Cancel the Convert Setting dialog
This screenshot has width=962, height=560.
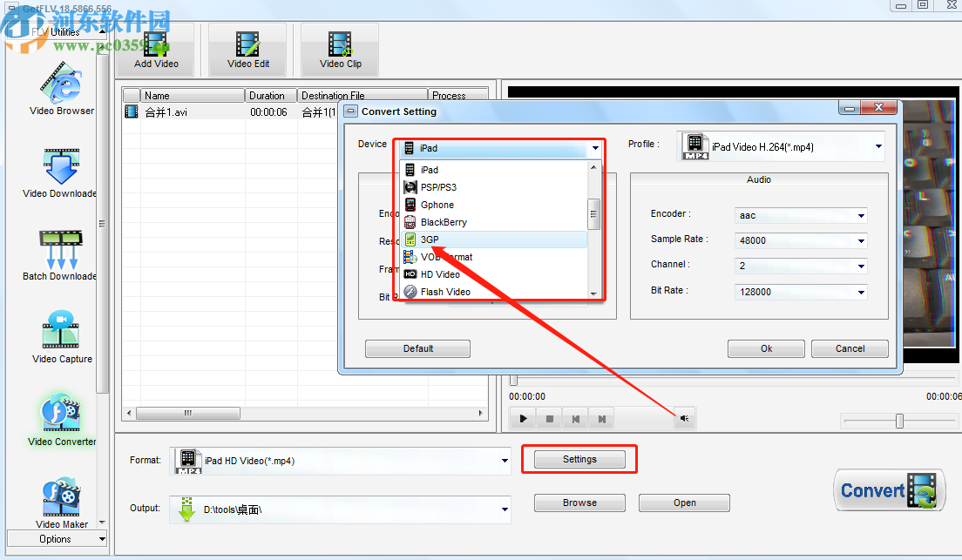pyautogui.click(x=850, y=348)
